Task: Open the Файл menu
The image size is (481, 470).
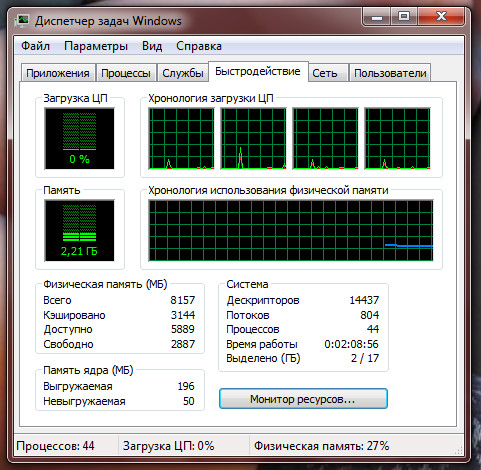Action: [x=35, y=46]
